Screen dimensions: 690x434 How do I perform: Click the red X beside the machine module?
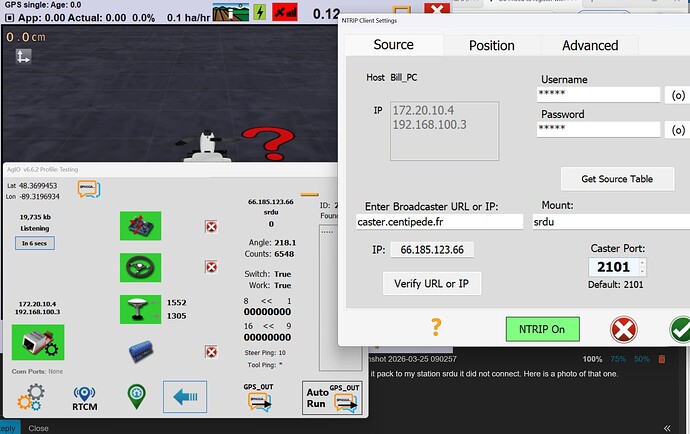click(211, 352)
